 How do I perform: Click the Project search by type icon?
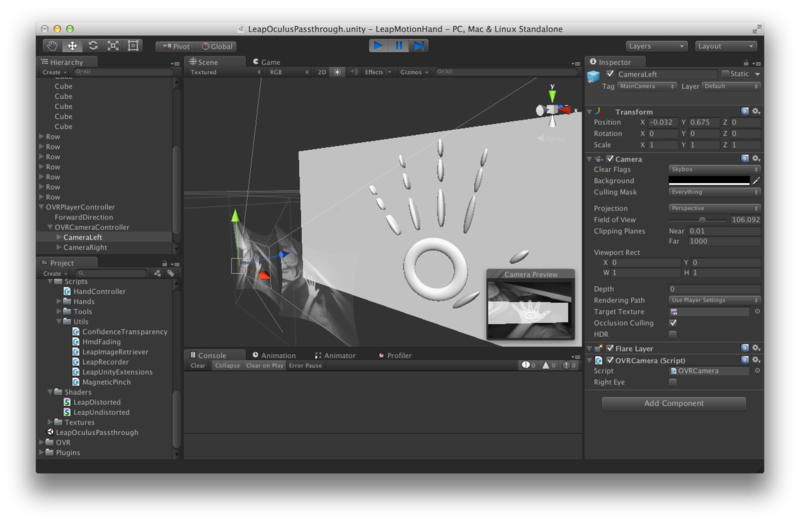pos(157,273)
